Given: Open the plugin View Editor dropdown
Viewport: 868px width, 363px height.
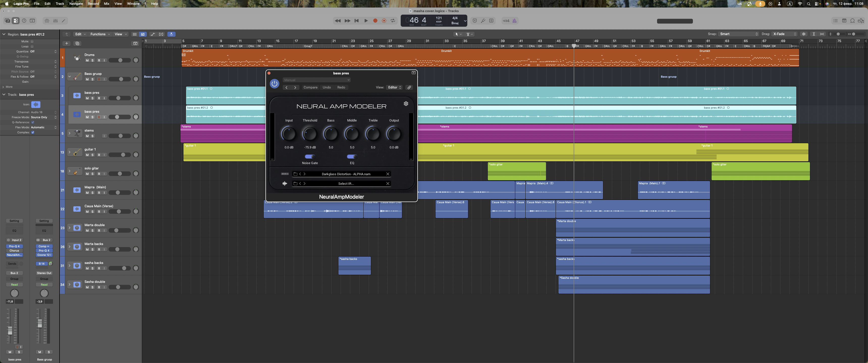Looking at the screenshot, I should pyautogui.click(x=394, y=87).
